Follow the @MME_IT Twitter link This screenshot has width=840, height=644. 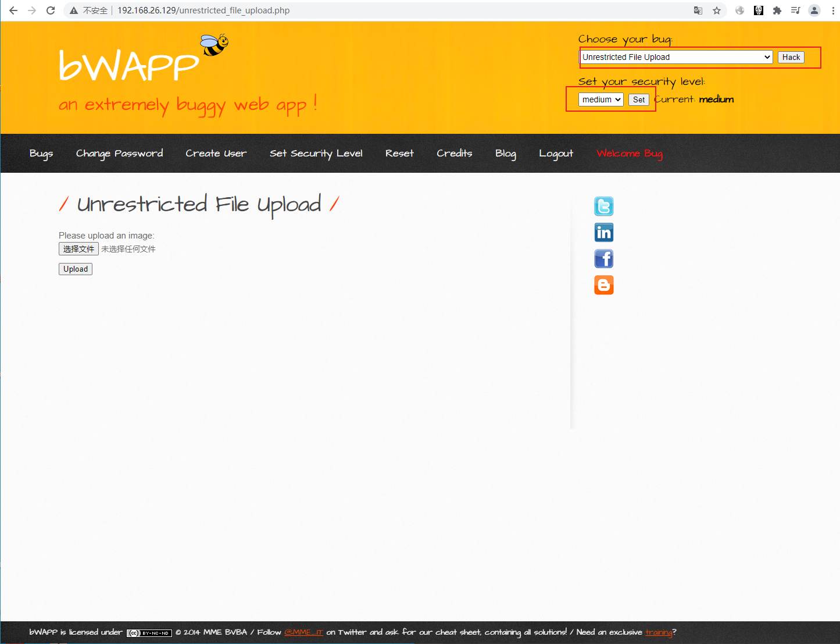[x=303, y=632]
